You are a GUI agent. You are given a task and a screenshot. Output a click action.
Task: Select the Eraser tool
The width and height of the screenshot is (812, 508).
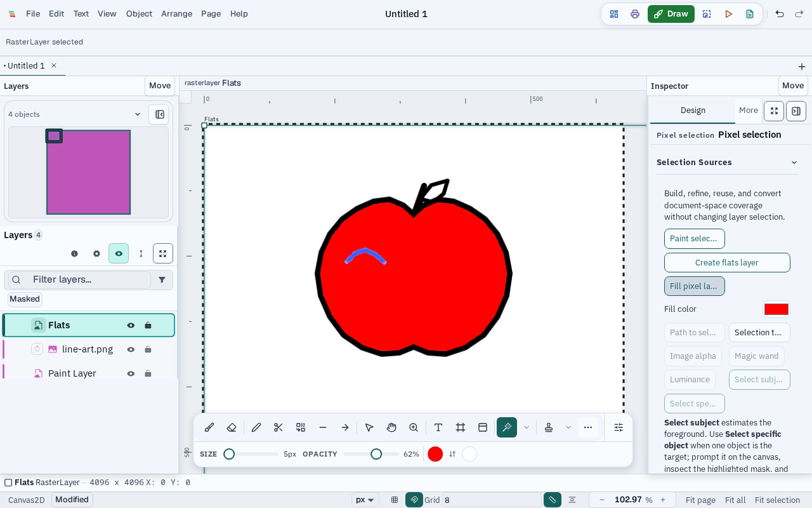click(x=232, y=427)
